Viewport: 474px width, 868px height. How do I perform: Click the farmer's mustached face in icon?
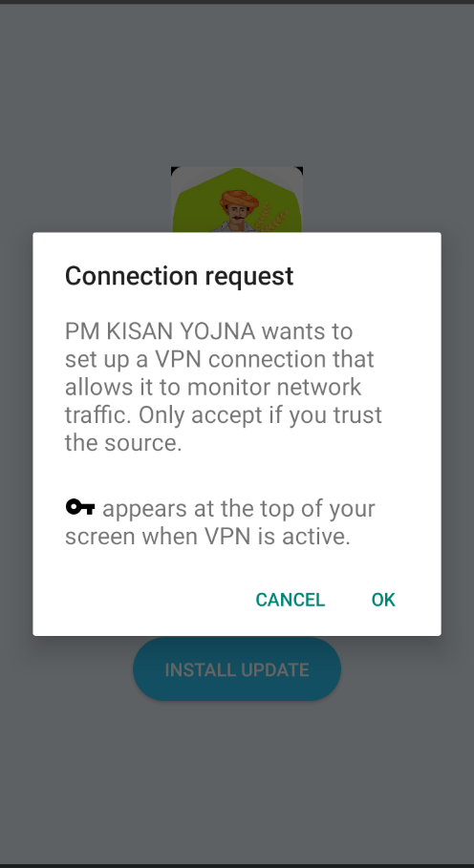pos(236,215)
